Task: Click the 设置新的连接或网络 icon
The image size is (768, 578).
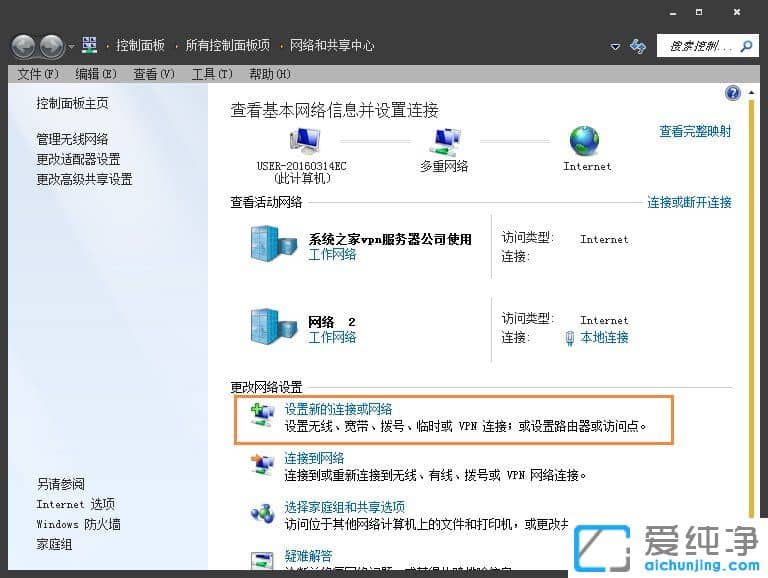Action: pos(263,415)
